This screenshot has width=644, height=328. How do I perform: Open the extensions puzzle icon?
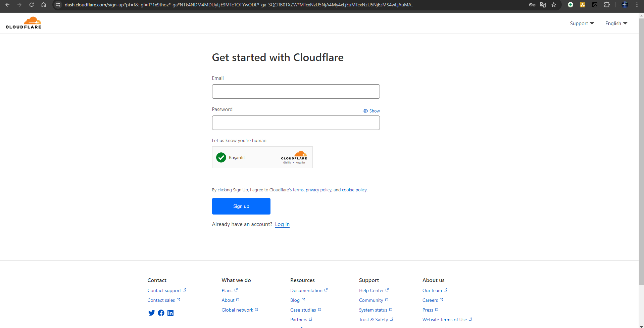pos(607,5)
